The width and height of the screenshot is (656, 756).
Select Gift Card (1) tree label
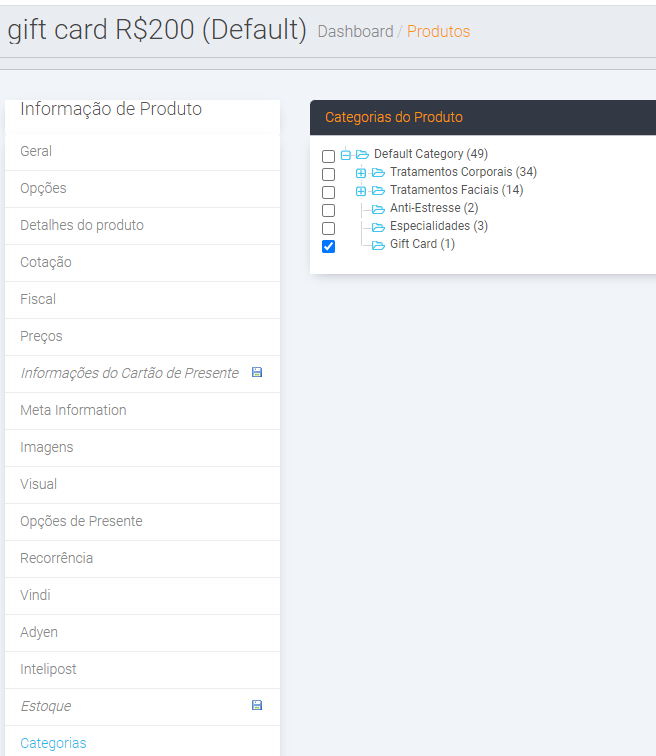[x=422, y=244]
